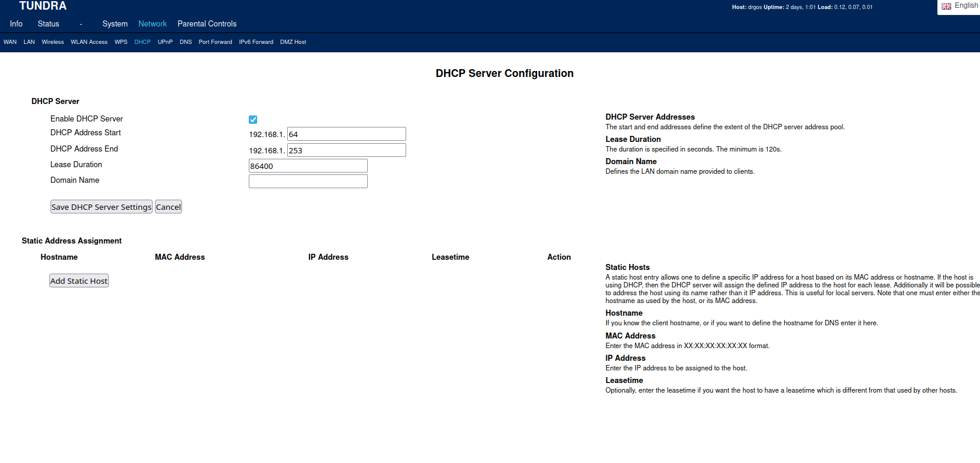Click the Action column header
The width and height of the screenshot is (980, 463).
coord(559,257)
